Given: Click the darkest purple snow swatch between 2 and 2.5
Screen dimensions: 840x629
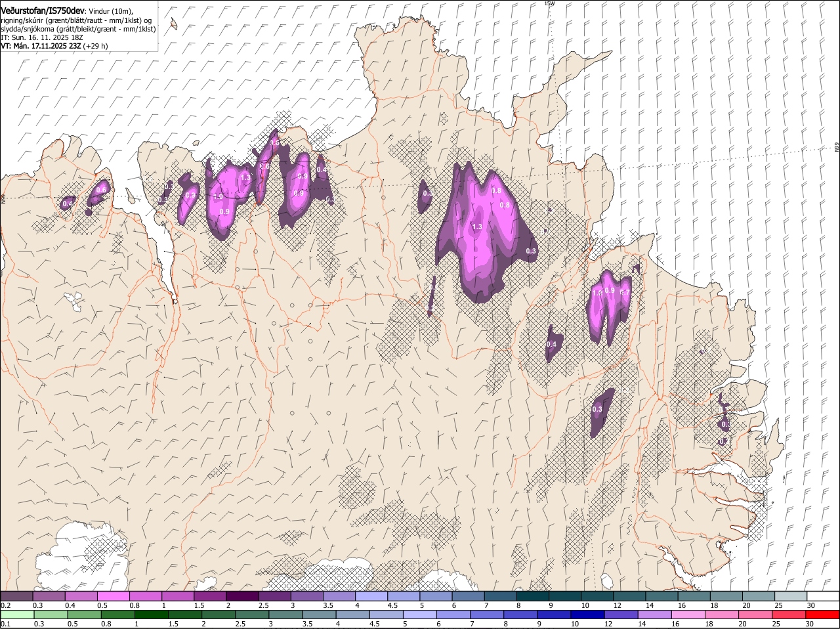Looking at the screenshot, I should point(243,596).
